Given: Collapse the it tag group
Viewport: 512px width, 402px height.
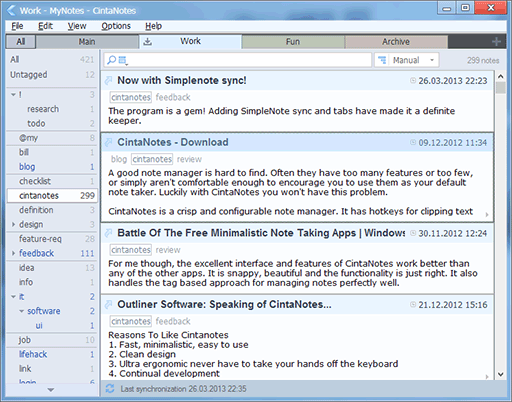Looking at the screenshot, I should click(13, 296).
